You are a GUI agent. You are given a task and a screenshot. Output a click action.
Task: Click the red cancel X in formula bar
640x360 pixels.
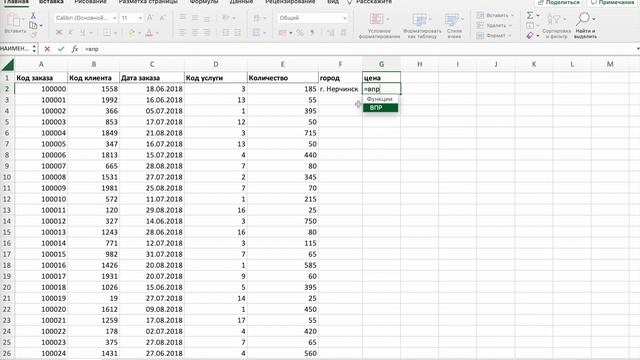(x=47, y=49)
